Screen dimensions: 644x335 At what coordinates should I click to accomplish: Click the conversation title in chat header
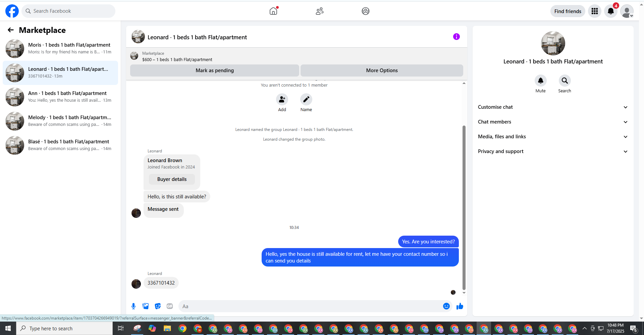[x=197, y=37]
